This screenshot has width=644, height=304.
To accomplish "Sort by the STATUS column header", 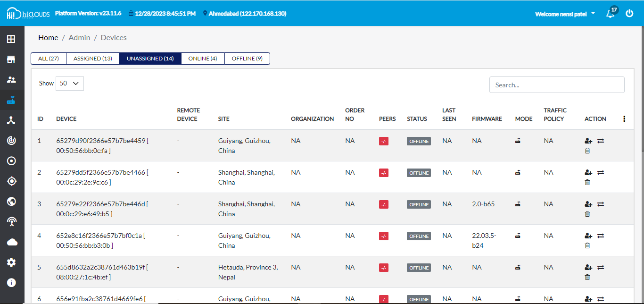I will (417, 119).
